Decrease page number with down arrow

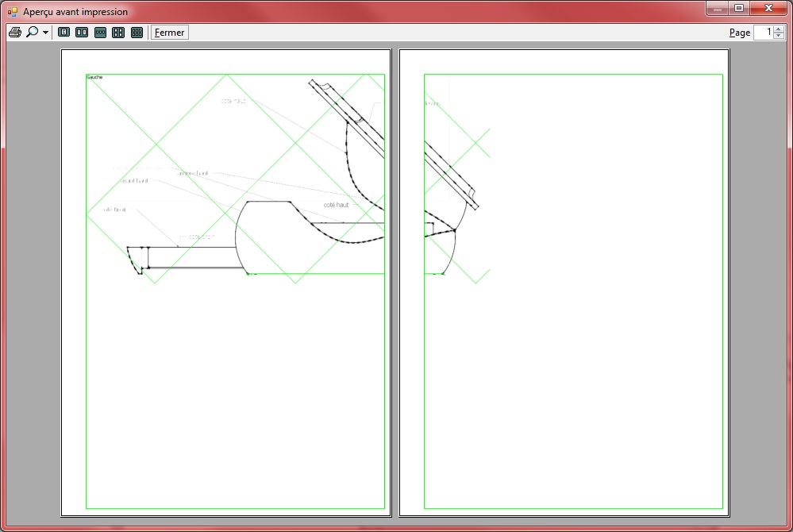[x=779, y=36]
